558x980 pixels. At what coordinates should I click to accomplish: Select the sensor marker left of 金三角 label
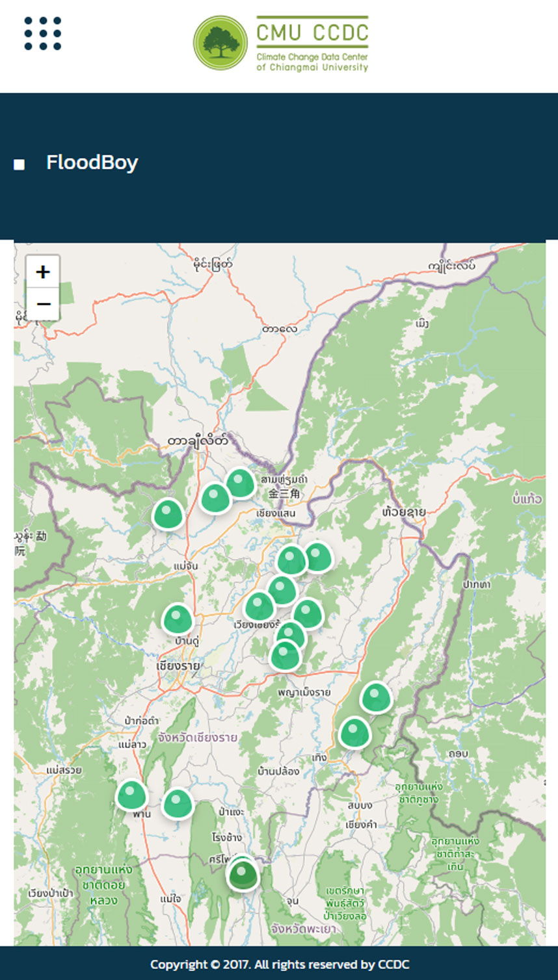[240, 484]
